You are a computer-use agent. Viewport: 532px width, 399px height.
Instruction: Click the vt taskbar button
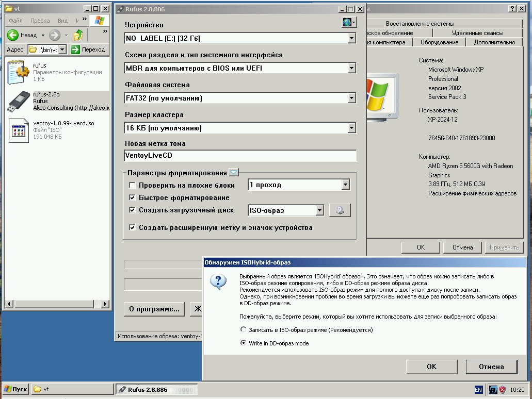pyautogui.click(x=73, y=390)
